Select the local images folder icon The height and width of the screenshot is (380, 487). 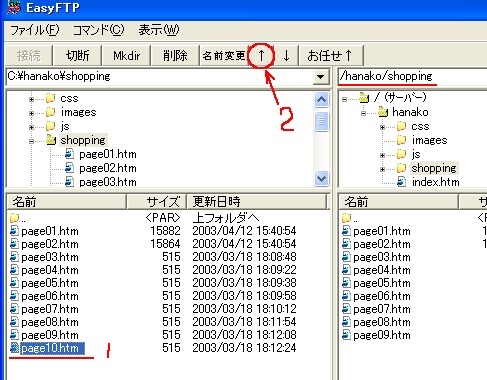(50, 112)
